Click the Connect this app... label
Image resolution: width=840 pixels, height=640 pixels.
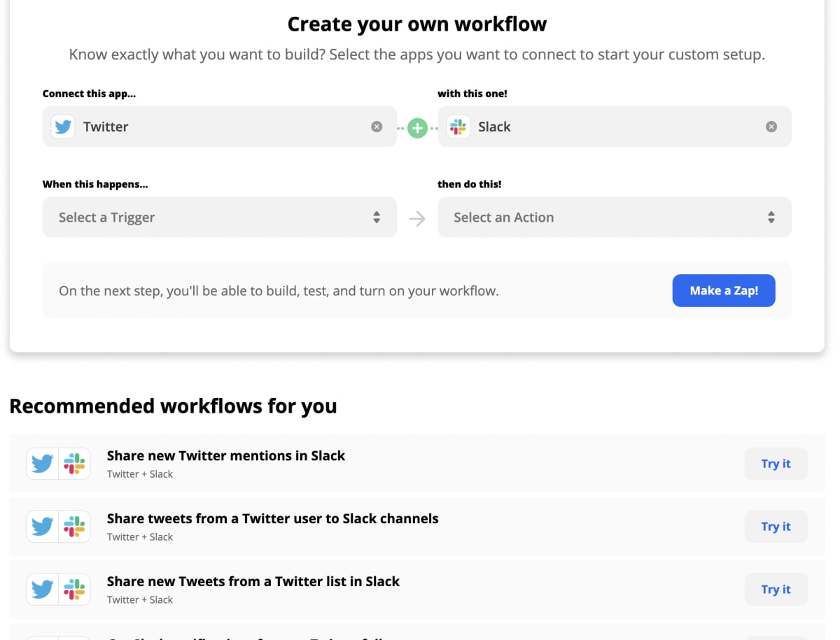[89, 94]
